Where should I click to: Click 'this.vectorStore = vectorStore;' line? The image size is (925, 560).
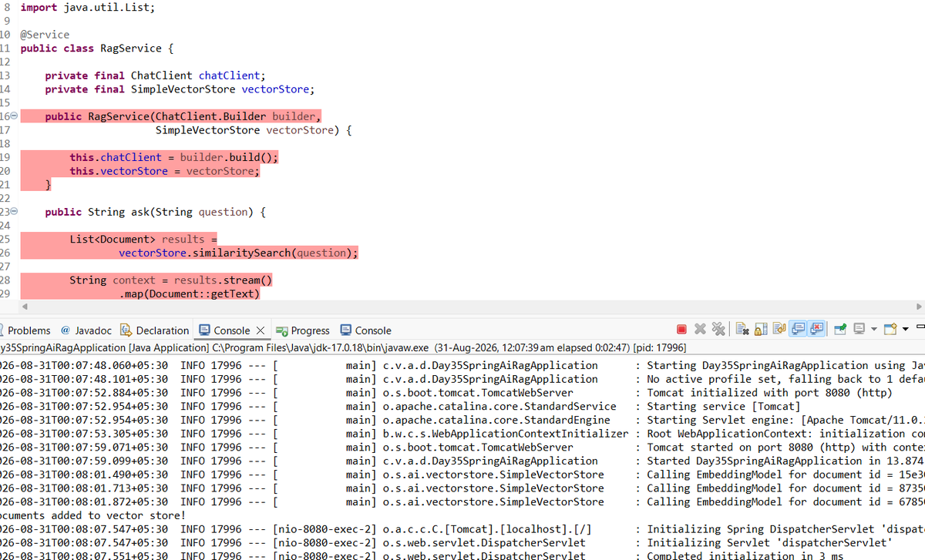pyautogui.click(x=165, y=171)
